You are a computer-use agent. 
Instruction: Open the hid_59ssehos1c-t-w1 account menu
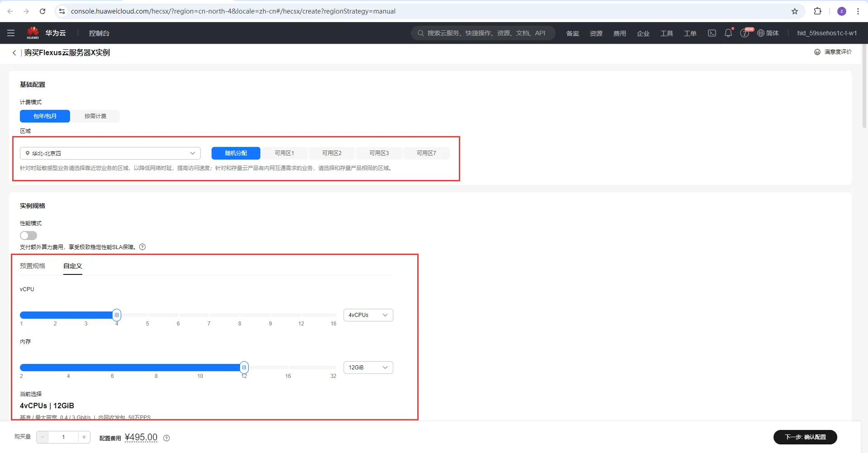[827, 33]
